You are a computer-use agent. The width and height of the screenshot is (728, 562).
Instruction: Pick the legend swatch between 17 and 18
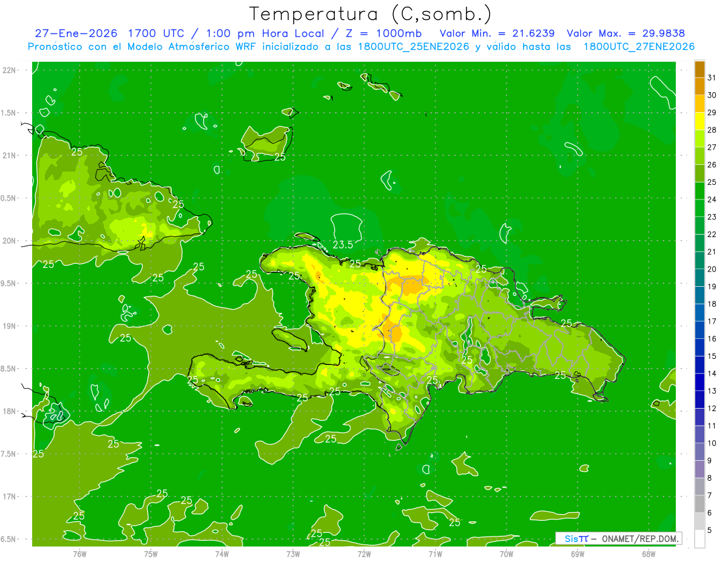[699, 312]
